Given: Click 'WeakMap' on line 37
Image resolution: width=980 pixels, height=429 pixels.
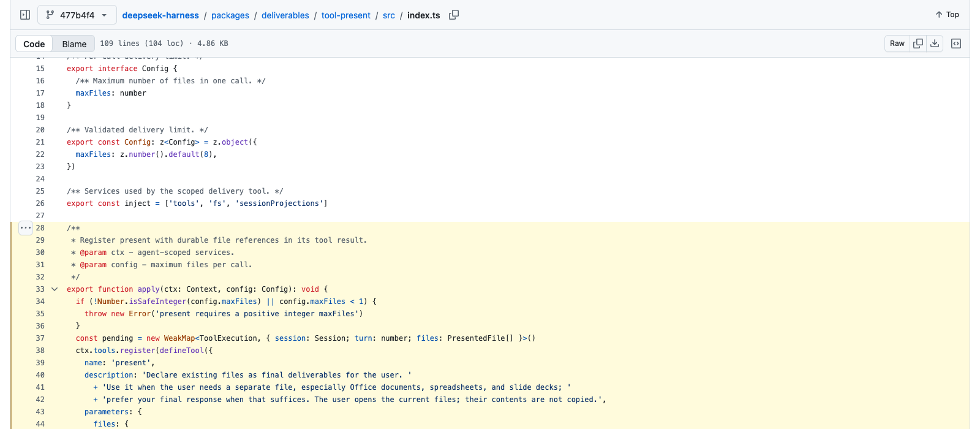Looking at the screenshot, I should pyautogui.click(x=179, y=338).
